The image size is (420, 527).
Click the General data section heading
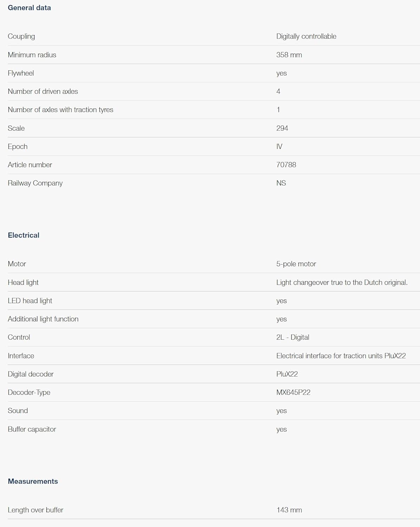point(29,8)
